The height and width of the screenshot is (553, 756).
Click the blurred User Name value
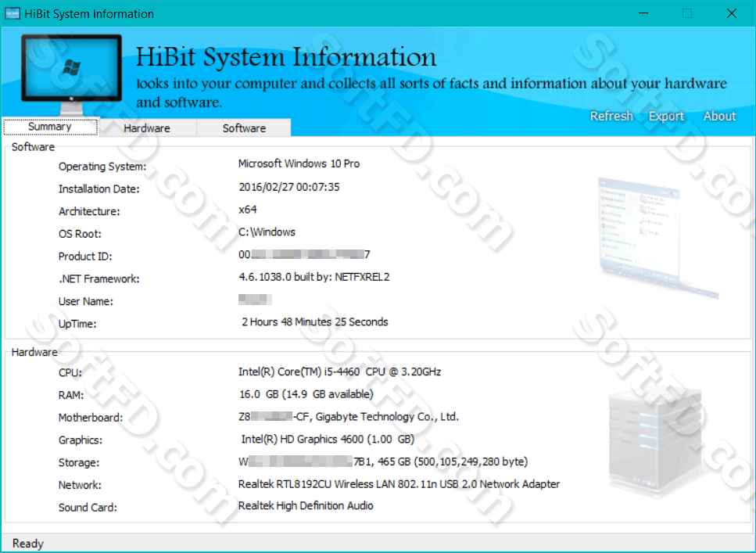coord(255,300)
